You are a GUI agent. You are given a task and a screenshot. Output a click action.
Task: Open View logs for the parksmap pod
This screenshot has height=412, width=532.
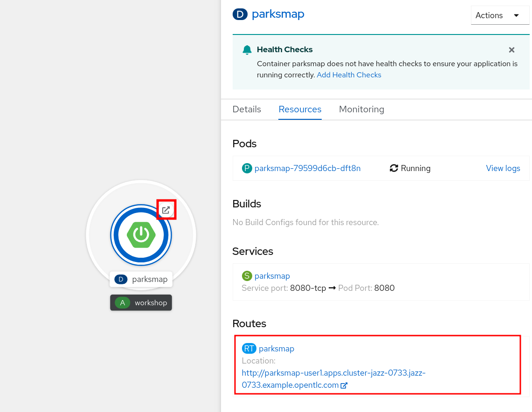[x=503, y=168]
